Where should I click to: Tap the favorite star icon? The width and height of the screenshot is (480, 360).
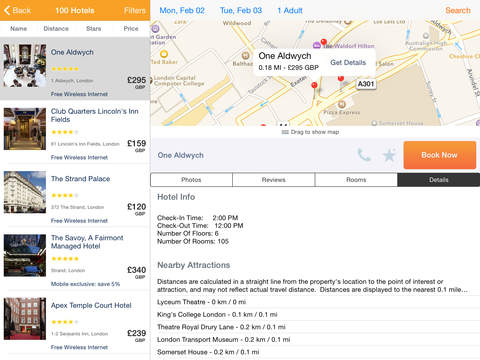coord(389,155)
